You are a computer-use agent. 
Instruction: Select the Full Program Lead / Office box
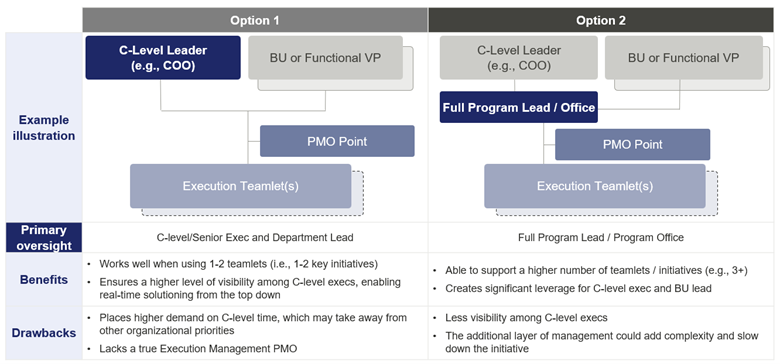[519, 107]
